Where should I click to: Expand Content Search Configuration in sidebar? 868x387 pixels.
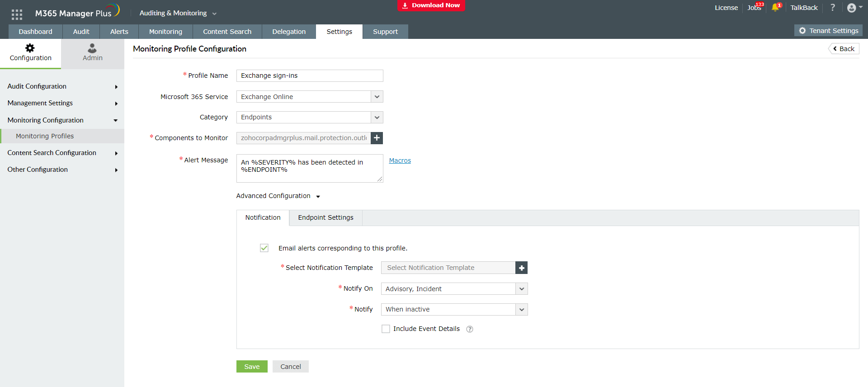tap(62, 153)
